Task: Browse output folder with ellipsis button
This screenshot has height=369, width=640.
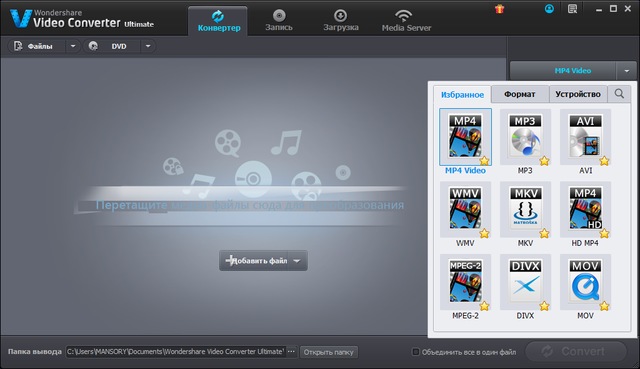Action: coord(291,351)
